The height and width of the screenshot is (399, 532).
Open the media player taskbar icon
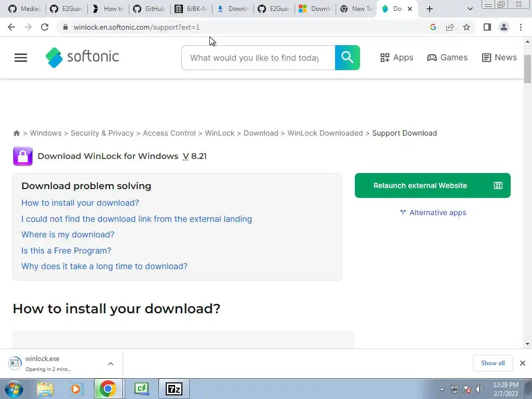pos(76,389)
